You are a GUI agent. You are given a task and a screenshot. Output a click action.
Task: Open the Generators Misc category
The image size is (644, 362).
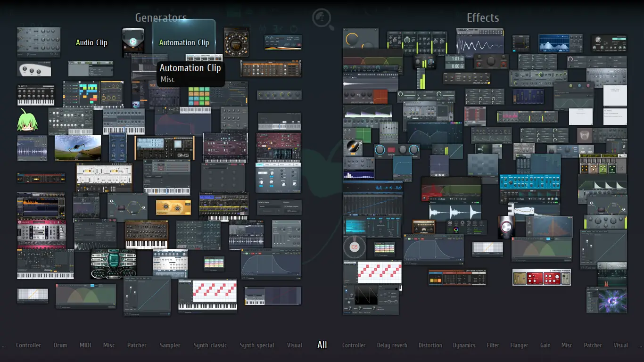(x=109, y=345)
